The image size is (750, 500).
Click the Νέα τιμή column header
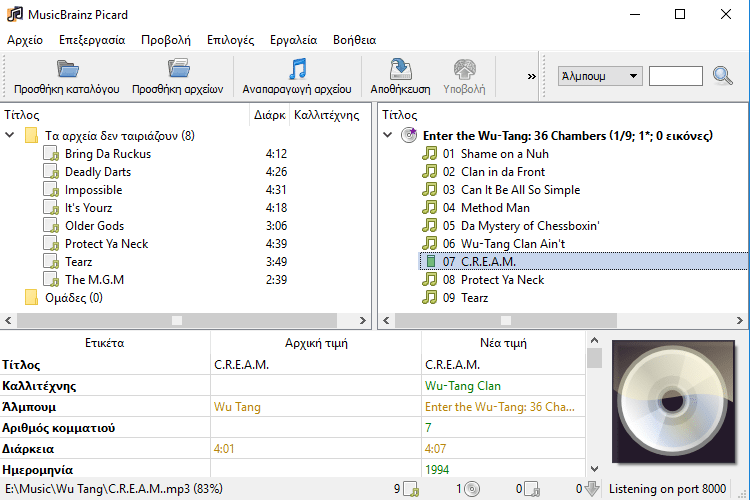tap(503, 343)
